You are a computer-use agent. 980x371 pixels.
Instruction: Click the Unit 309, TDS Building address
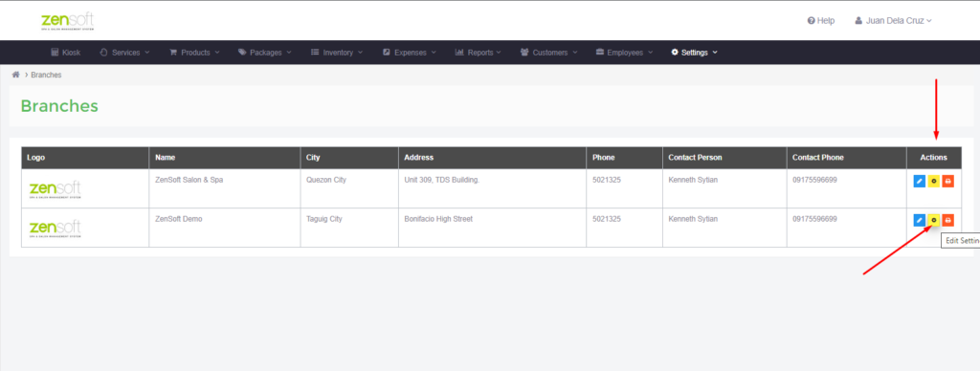click(x=442, y=180)
